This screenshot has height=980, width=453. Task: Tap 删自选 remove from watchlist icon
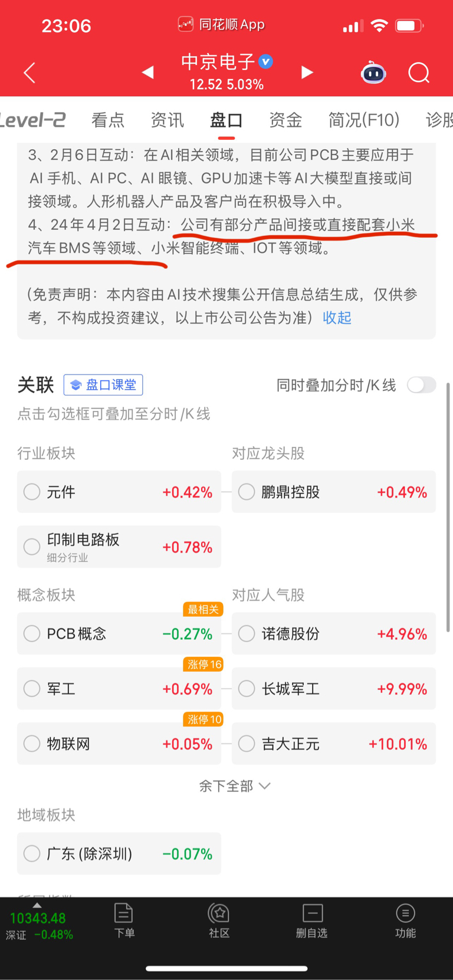[x=312, y=920]
